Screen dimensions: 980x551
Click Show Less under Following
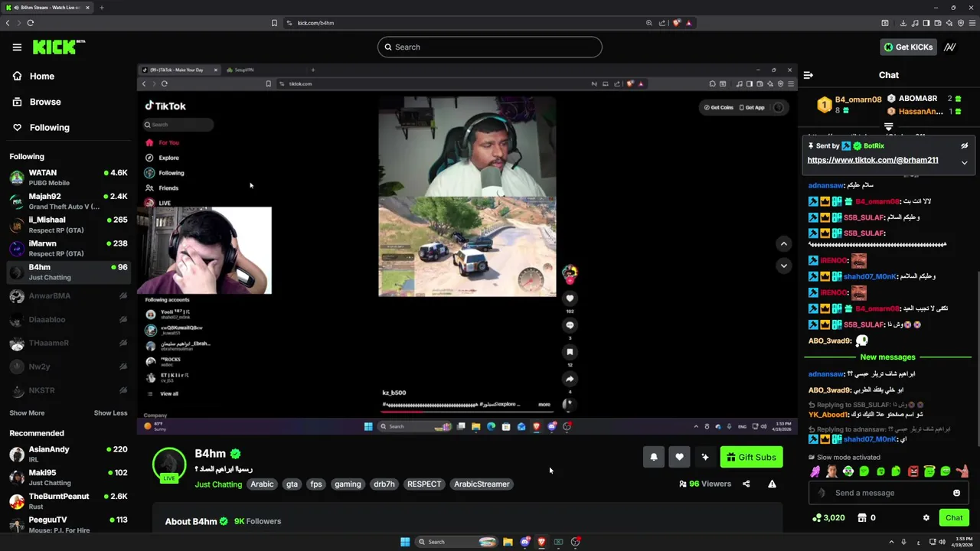click(110, 413)
